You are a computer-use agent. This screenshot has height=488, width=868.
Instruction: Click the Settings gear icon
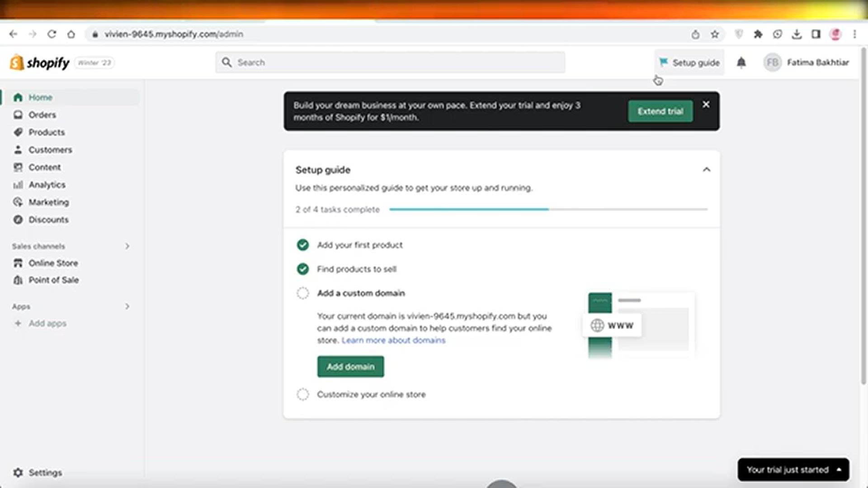(x=18, y=473)
